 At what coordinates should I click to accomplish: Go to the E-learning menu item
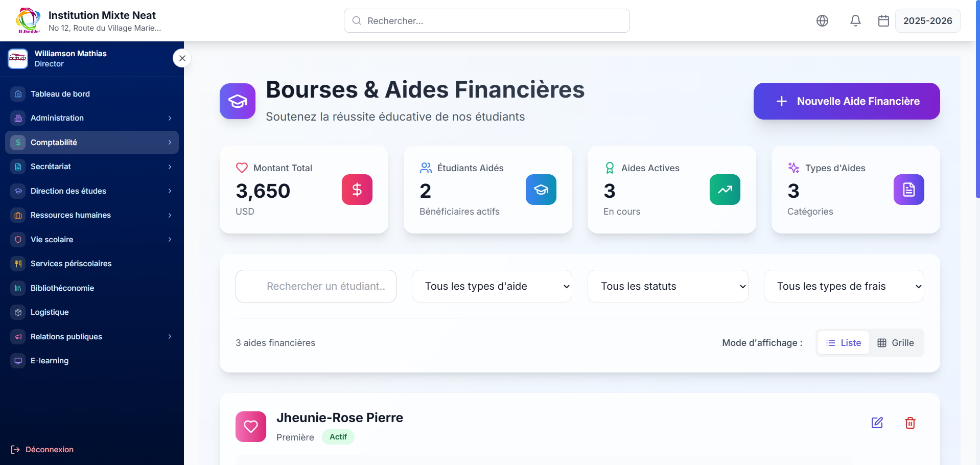click(x=50, y=361)
